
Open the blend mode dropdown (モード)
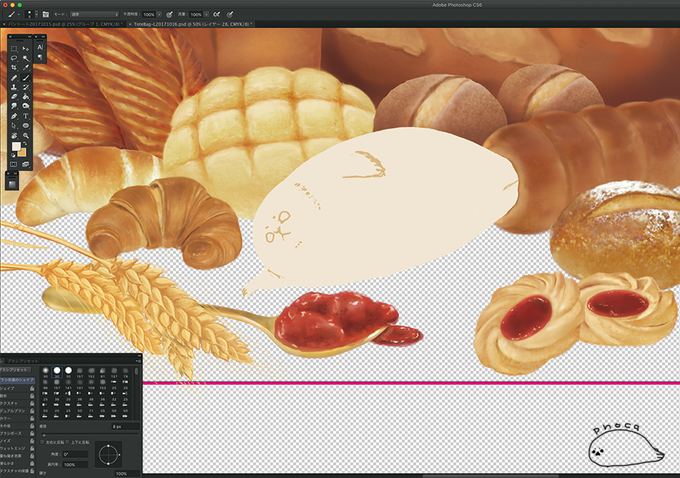(x=95, y=14)
